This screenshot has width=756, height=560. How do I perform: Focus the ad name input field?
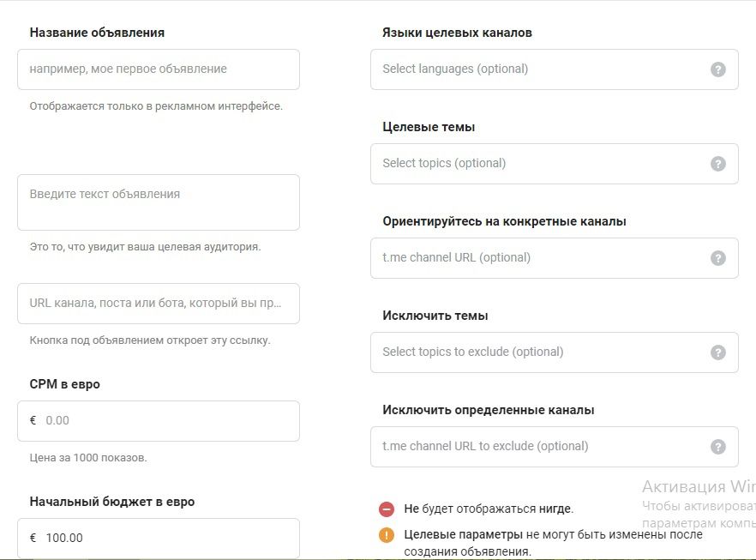tap(159, 69)
